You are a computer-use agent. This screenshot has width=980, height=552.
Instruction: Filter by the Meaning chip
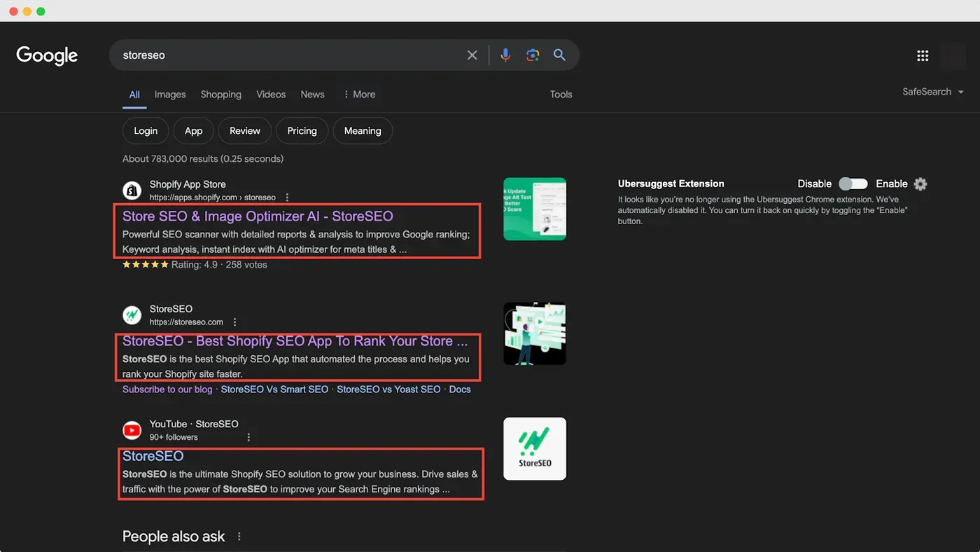(363, 131)
